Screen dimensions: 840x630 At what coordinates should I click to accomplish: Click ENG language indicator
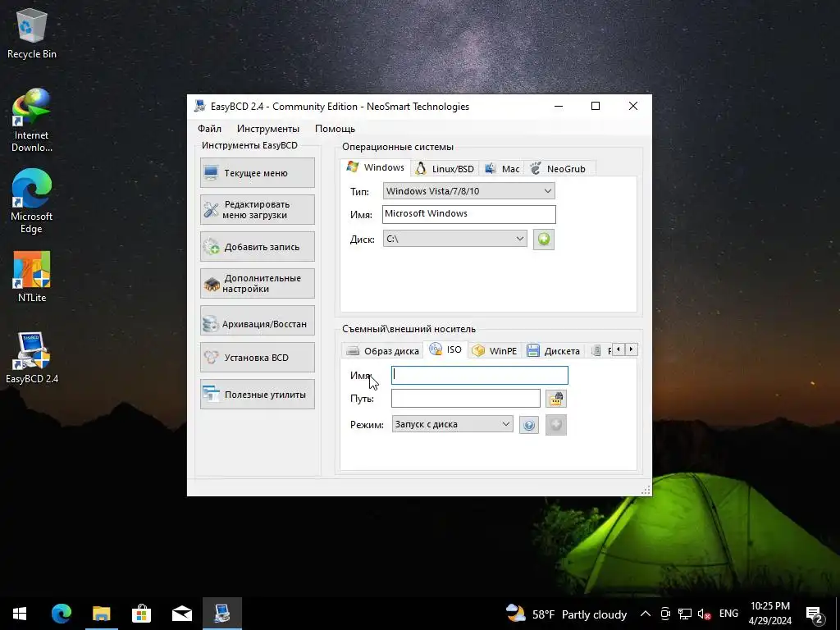coord(728,614)
